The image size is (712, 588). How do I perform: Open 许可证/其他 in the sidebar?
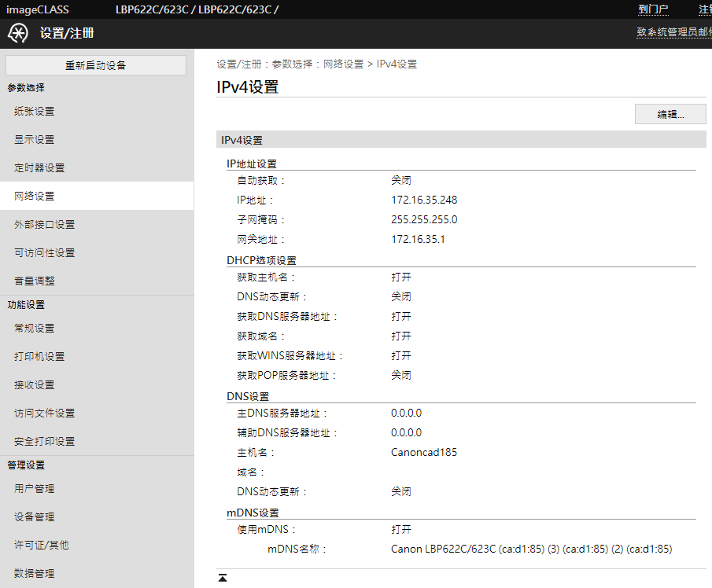pyautogui.click(x=97, y=545)
